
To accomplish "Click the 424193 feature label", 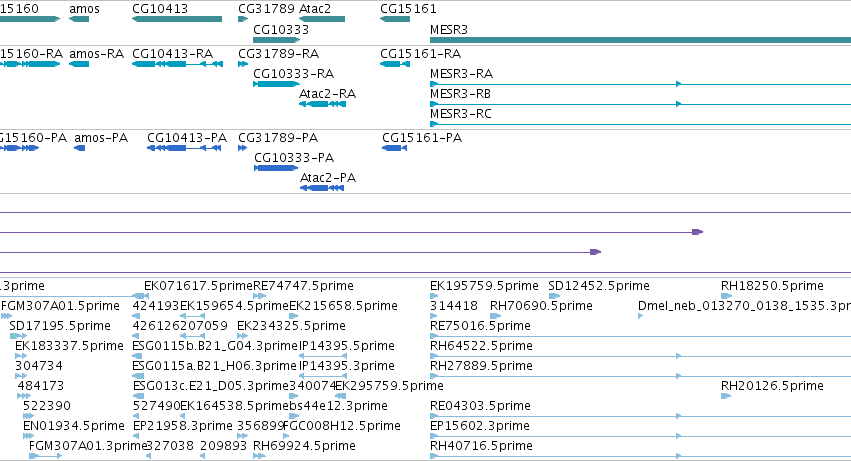I will tap(156, 306).
